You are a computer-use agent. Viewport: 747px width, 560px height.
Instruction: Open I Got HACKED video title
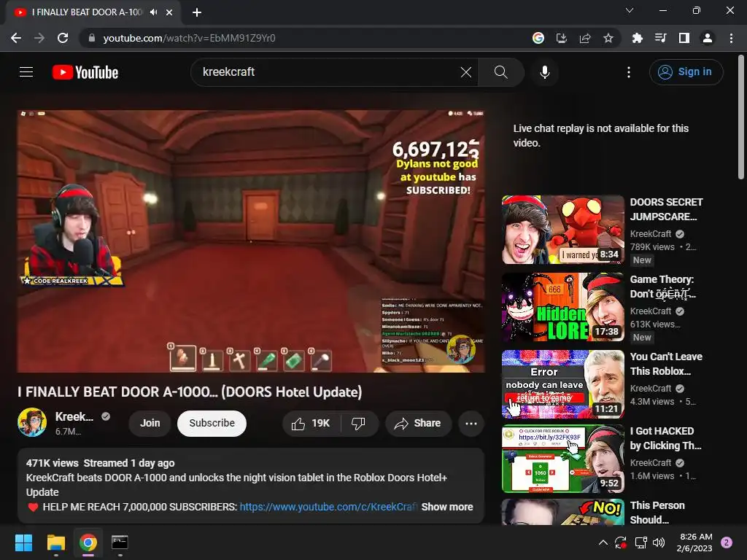tap(665, 438)
